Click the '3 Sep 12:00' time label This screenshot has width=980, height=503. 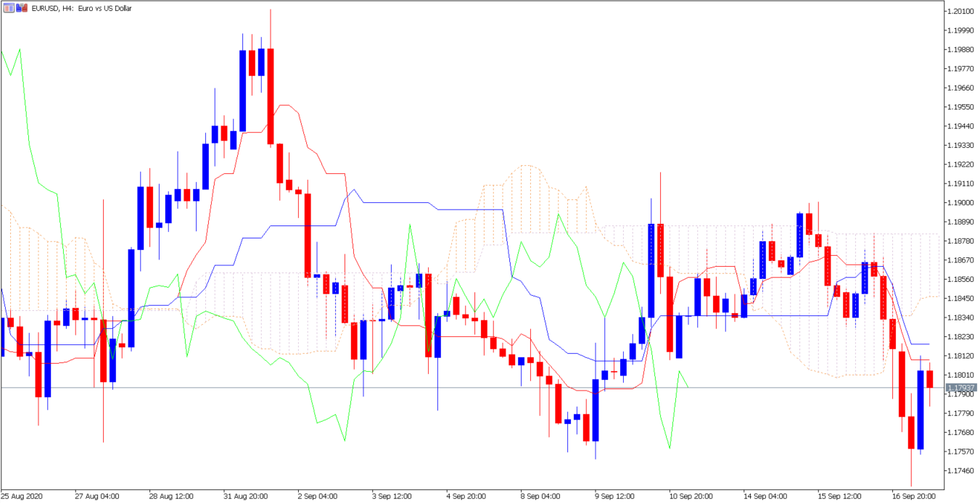click(392, 496)
